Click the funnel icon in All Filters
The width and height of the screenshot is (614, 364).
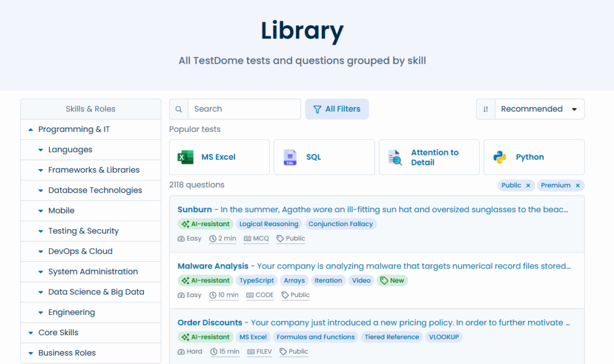[317, 109]
